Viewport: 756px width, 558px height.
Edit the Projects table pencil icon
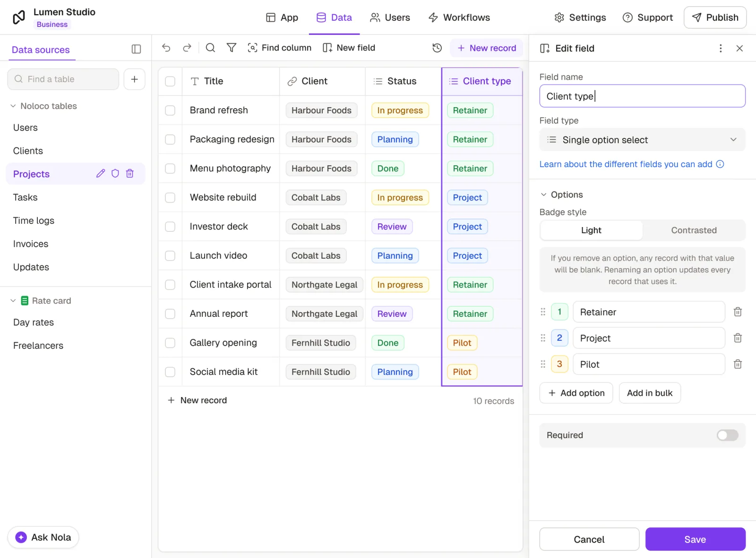(x=101, y=173)
